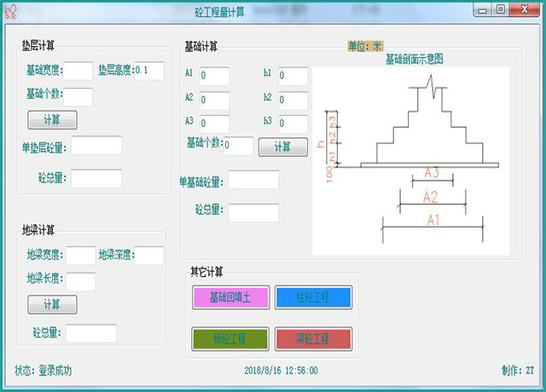Click the A1 input field

215,76
